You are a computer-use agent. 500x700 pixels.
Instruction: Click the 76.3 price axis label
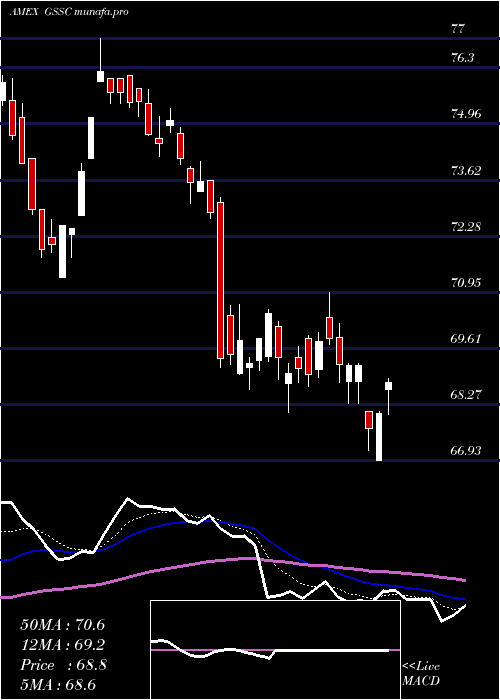click(463, 58)
